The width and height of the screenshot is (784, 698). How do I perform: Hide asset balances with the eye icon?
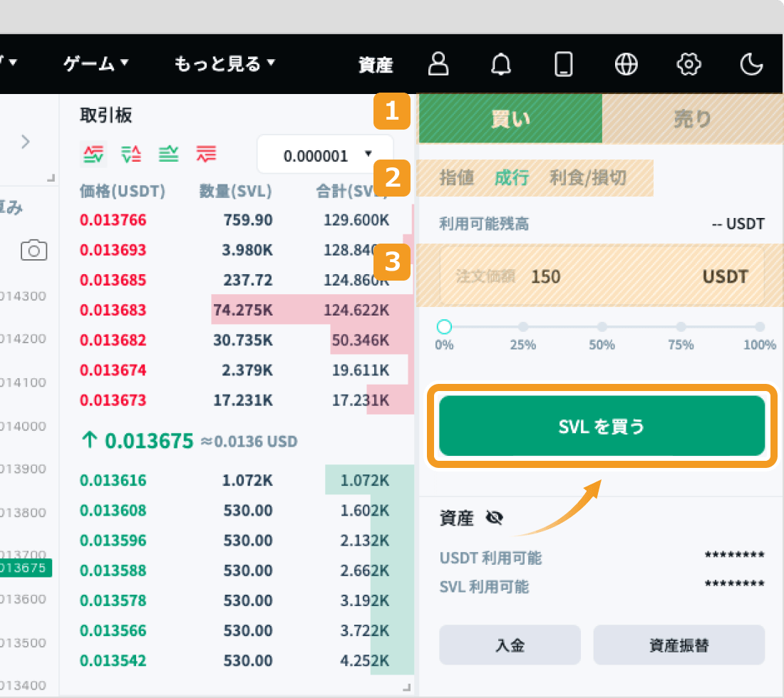tap(495, 518)
